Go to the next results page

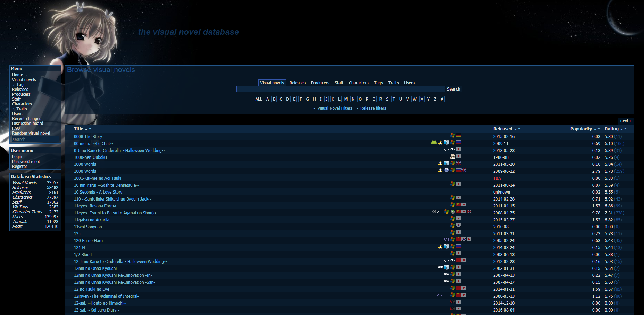626,121
